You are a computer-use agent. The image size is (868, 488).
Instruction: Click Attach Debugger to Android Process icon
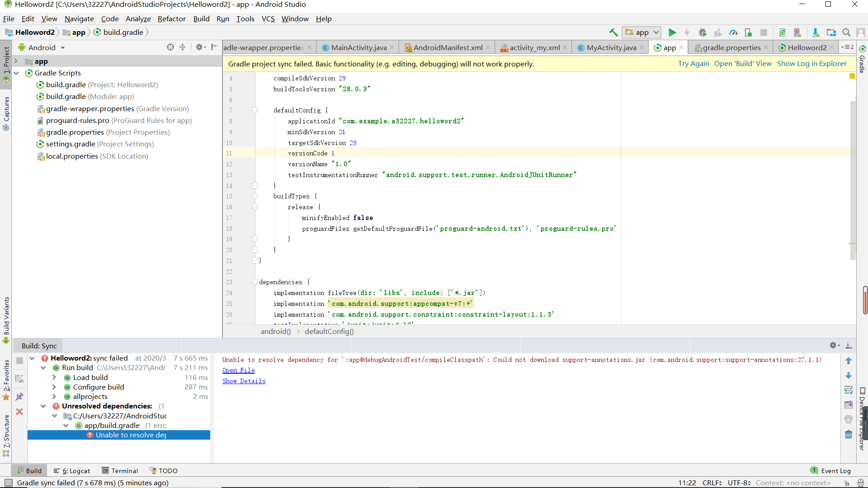click(x=748, y=33)
